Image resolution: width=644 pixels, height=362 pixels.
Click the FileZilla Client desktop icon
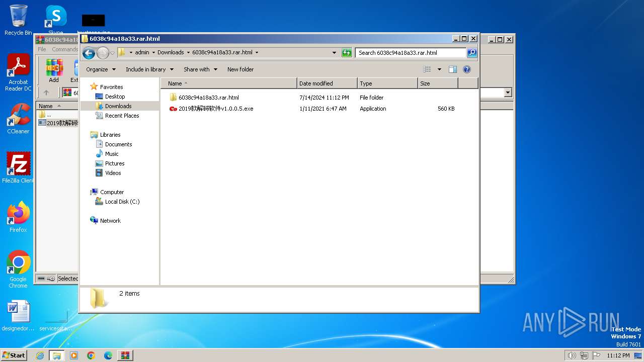(x=18, y=168)
